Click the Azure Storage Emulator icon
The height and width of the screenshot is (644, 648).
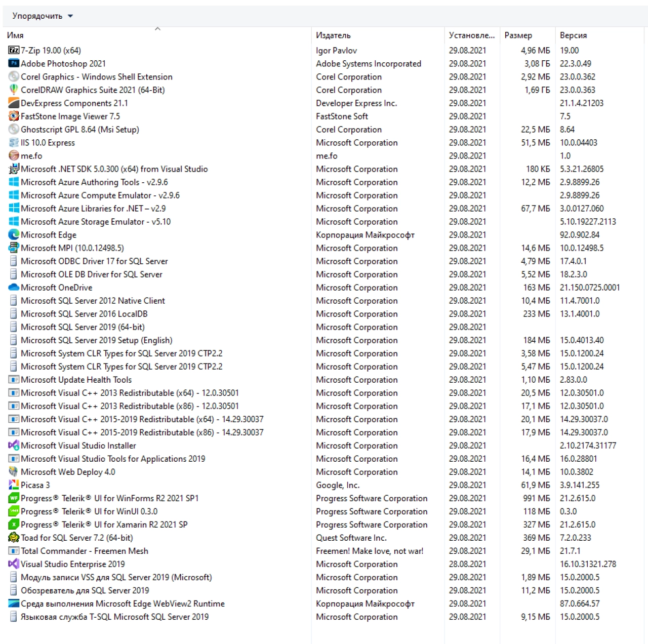click(14, 221)
